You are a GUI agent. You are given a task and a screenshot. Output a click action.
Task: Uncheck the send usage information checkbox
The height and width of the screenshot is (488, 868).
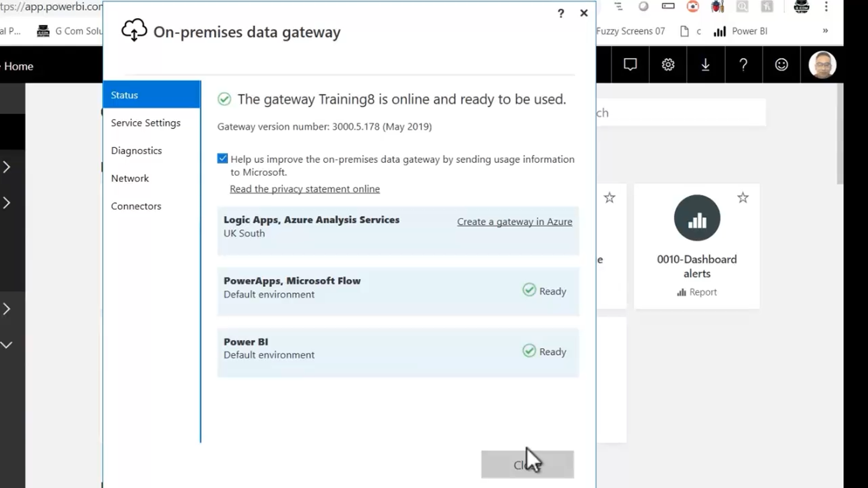[x=222, y=159]
